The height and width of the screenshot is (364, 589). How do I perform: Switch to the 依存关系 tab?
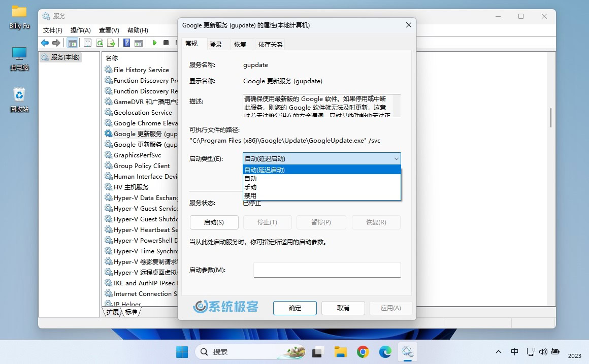click(270, 44)
